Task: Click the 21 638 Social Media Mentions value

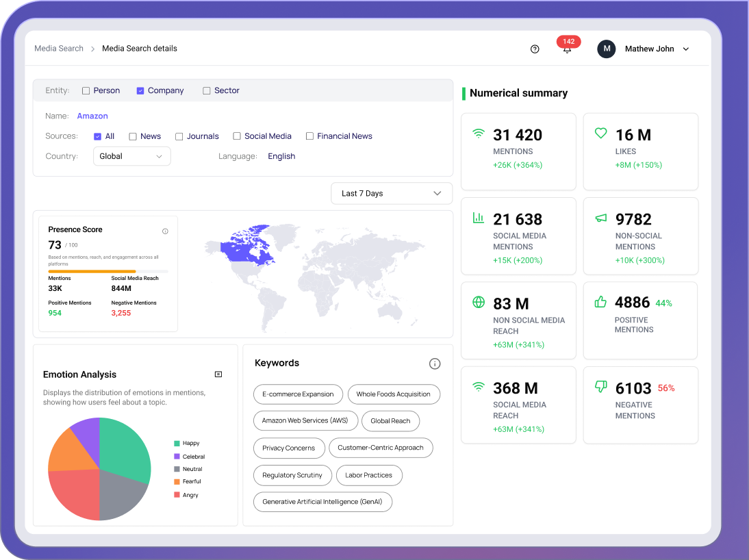Action: pos(518,220)
